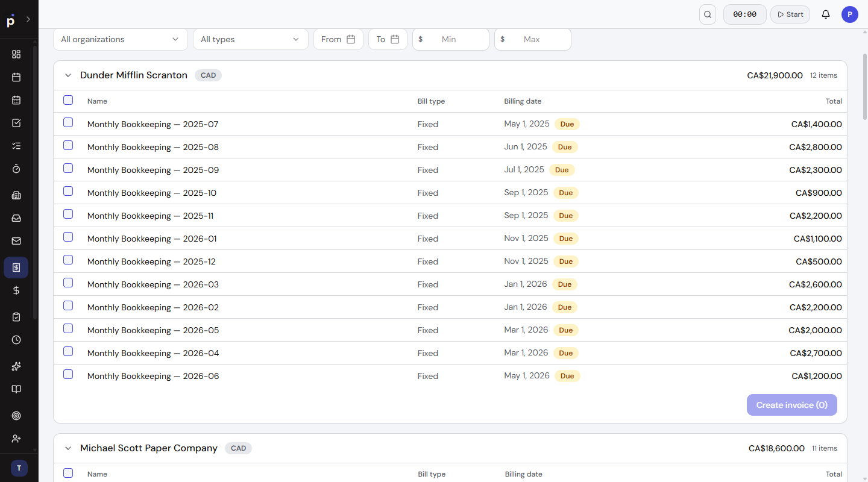Open search with the magnifier icon
The width and height of the screenshot is (868, 482).
[x=708, y=14]
